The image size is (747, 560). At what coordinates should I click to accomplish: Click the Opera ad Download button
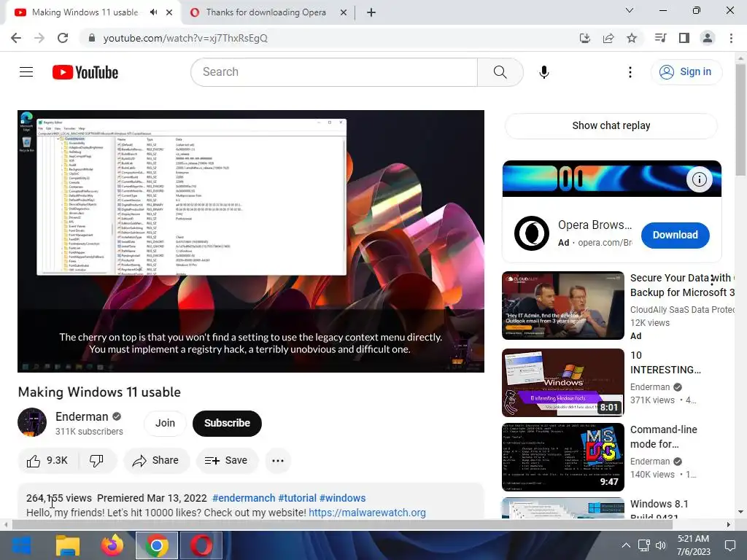tap(675, 236)
